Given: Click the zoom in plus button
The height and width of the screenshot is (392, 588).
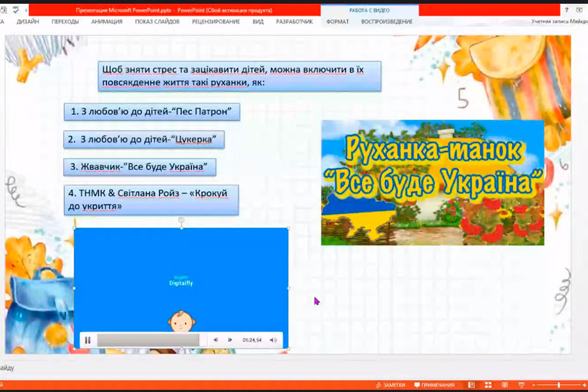Looking at the screenshot, I should click(583, 385).
